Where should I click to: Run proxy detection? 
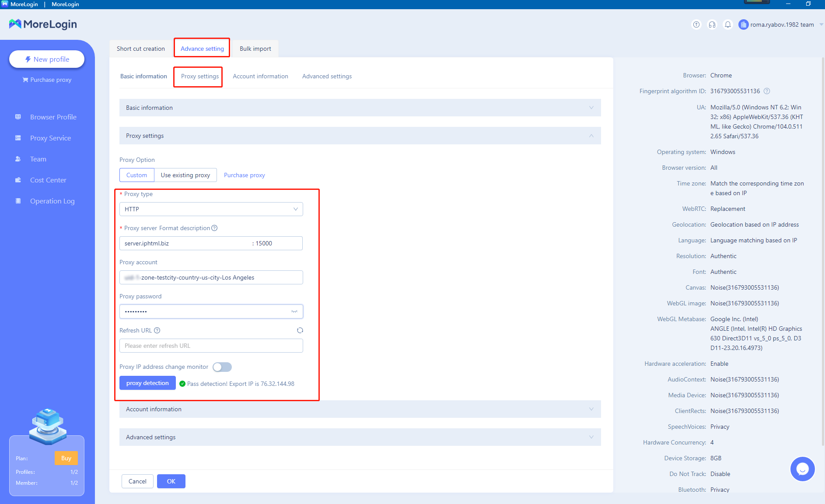pos(147,383)
